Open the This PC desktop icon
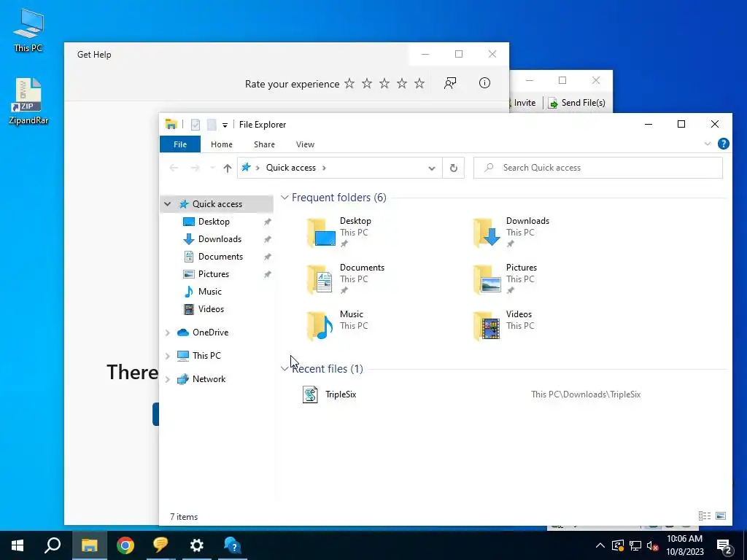Viewport: 747px width, 560px height. click(x=28, y=29)
